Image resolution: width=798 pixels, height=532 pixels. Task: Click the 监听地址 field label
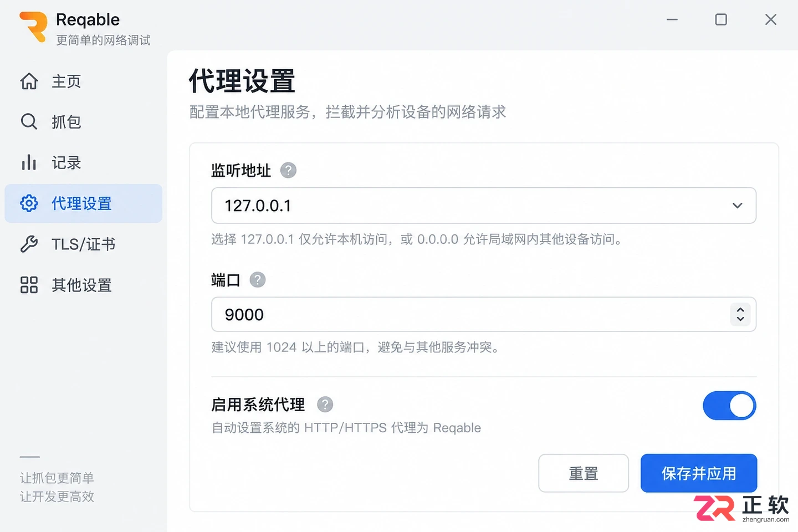click(x=241, y=170)
